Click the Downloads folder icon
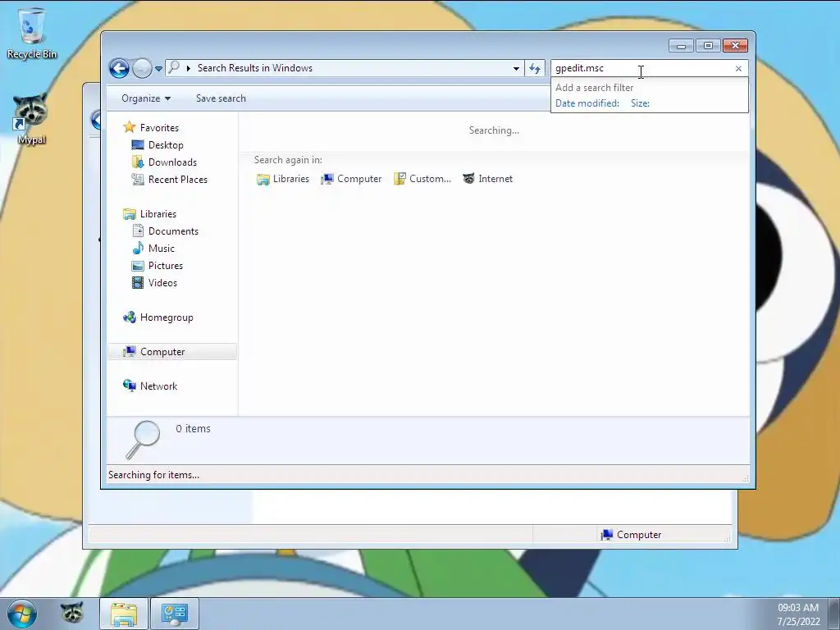Screen dimensions: 840x630 (x=138, y=162)
